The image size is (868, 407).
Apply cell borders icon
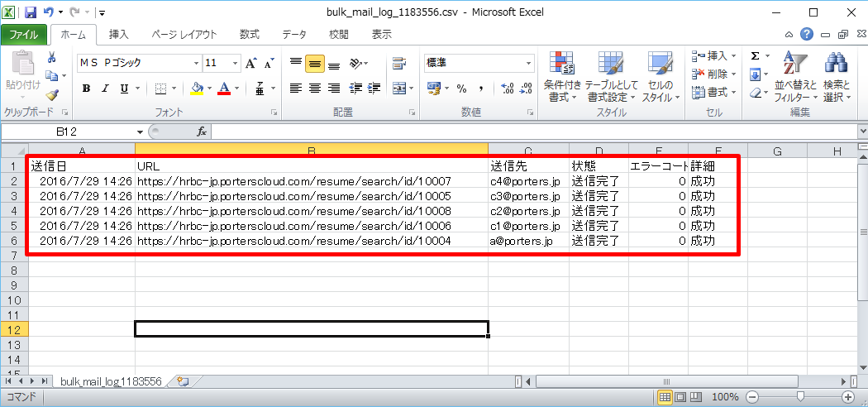160,89
